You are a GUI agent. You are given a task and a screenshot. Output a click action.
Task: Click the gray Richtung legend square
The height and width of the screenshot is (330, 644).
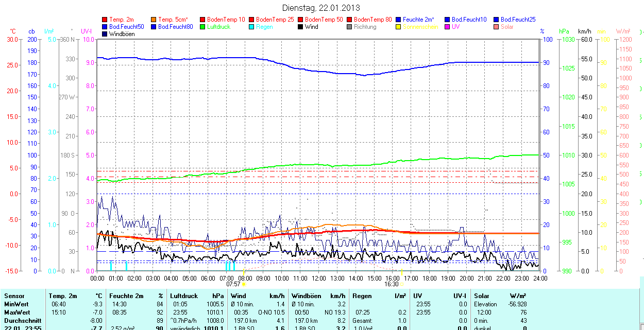coord(350,27)
